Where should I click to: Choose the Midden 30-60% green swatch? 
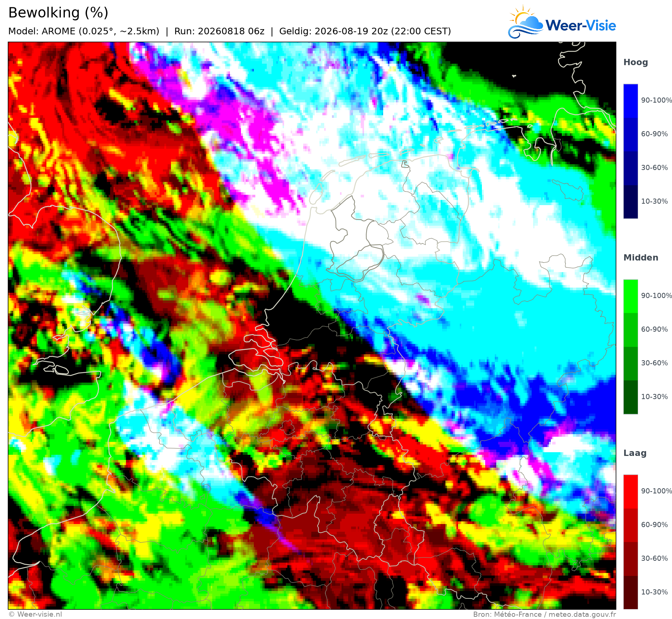630,363
